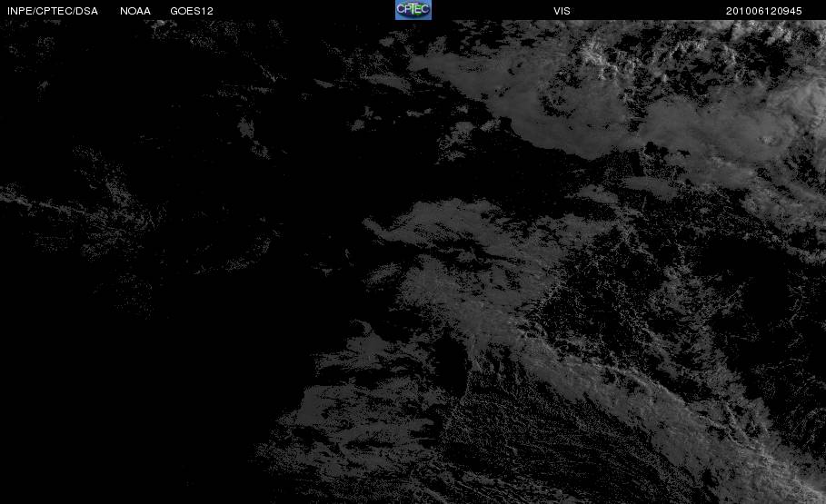Click the VIS channel label
The image size is (826, 504).
tap(562, 11)
